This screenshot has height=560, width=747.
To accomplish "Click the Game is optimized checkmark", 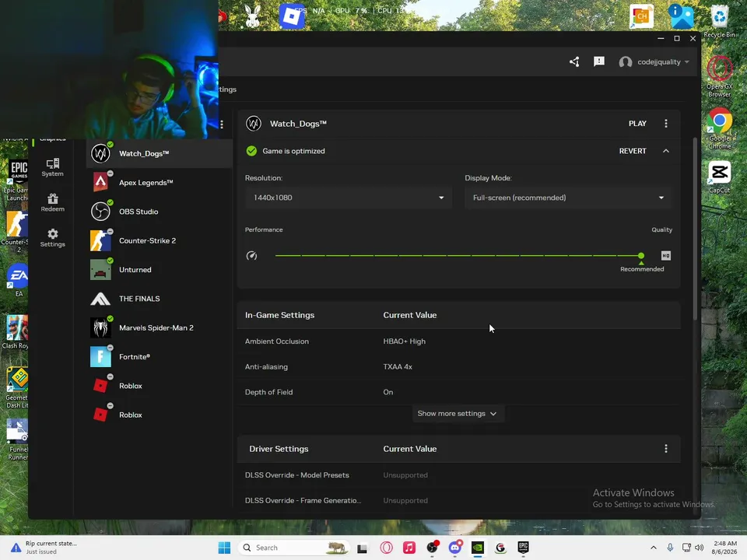I will [251, 151].
